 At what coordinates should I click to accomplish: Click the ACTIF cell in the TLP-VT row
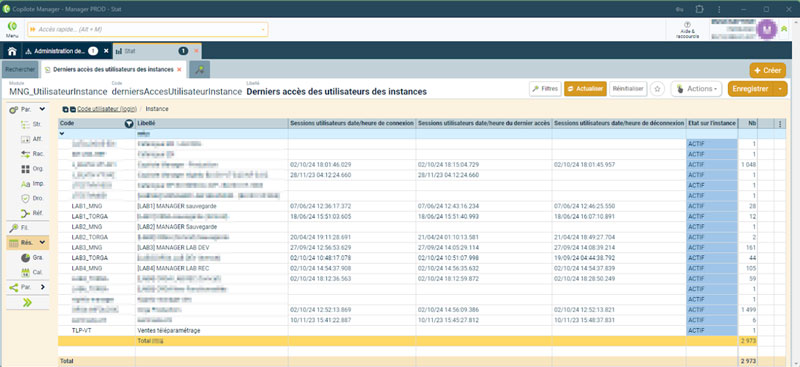pyautogui.click(x=712, y=331)
